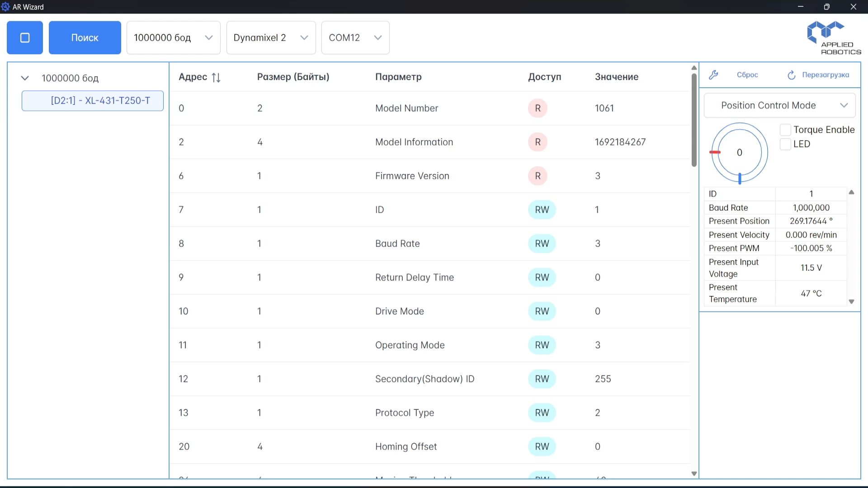Click the Адрес sort arrows icon
This screenshot has width=868, height=488.
point(216,77)
